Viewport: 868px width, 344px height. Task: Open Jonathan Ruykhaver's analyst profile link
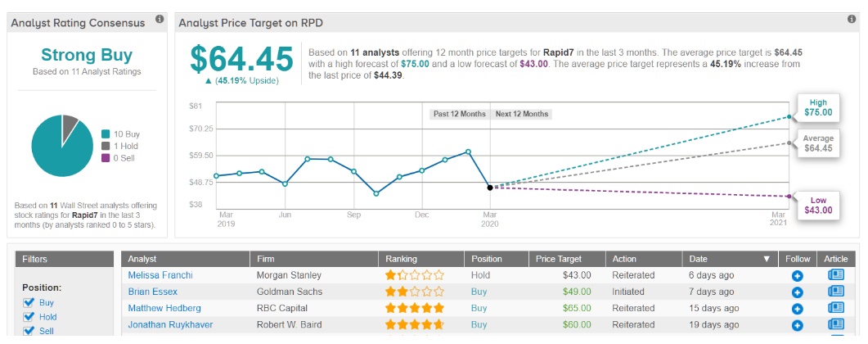click(170, 325)
